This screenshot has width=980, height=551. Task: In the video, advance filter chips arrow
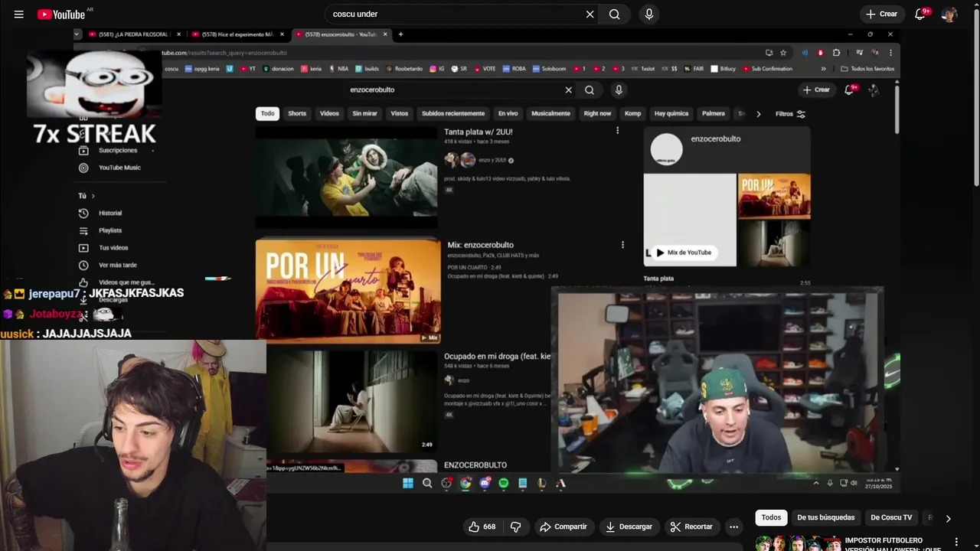click(758, 114)
